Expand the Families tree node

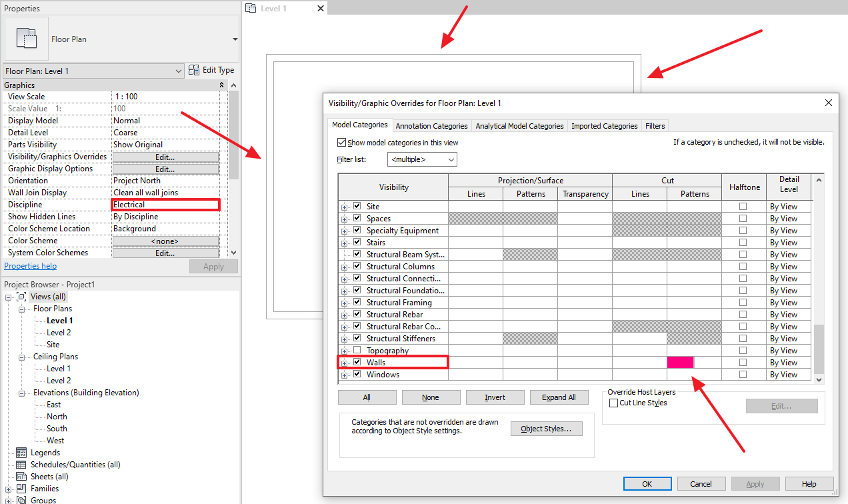coord(9,489)
